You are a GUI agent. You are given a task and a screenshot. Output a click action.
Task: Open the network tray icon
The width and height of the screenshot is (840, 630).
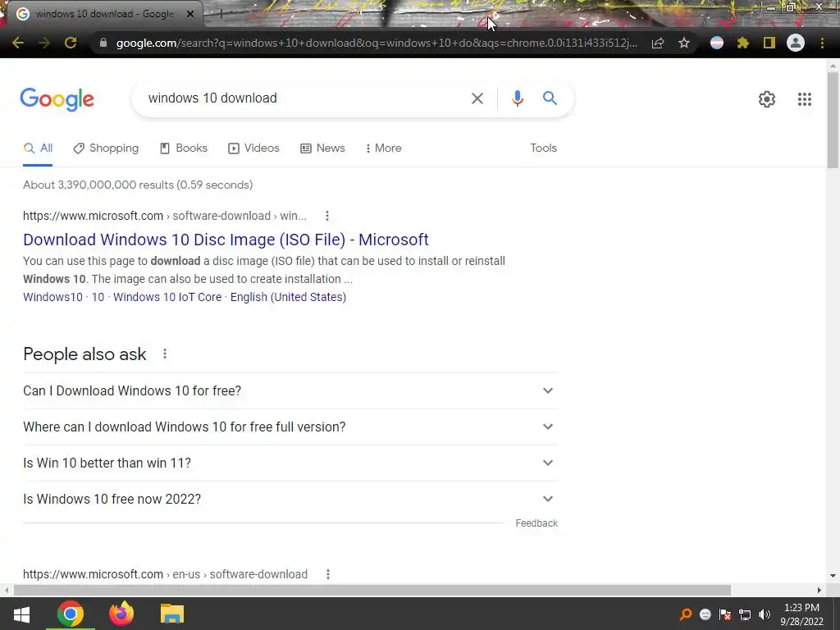pos(745,614)
